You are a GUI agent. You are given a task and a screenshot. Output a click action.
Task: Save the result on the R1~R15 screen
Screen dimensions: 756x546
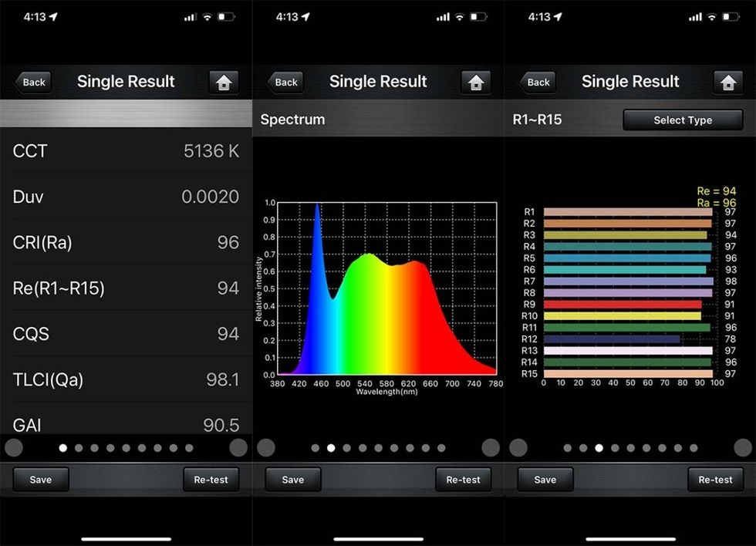click(x=545, y=480)
